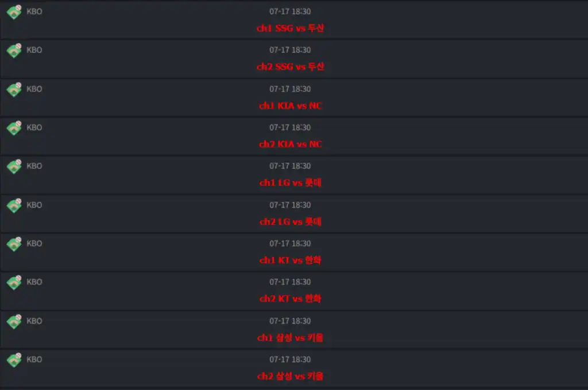
Task: Click baseball icon beside ch2 LG vs 롯데
Action: [14, 206]
